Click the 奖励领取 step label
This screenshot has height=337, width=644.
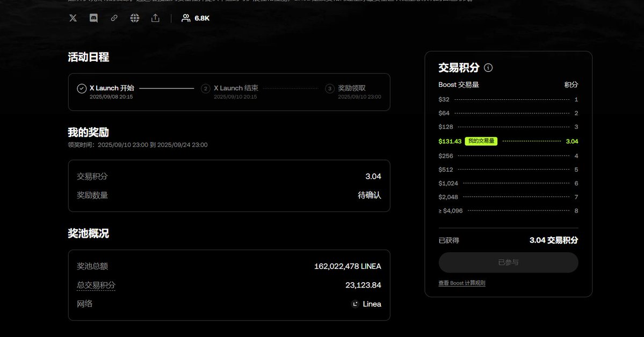point(352,88)
